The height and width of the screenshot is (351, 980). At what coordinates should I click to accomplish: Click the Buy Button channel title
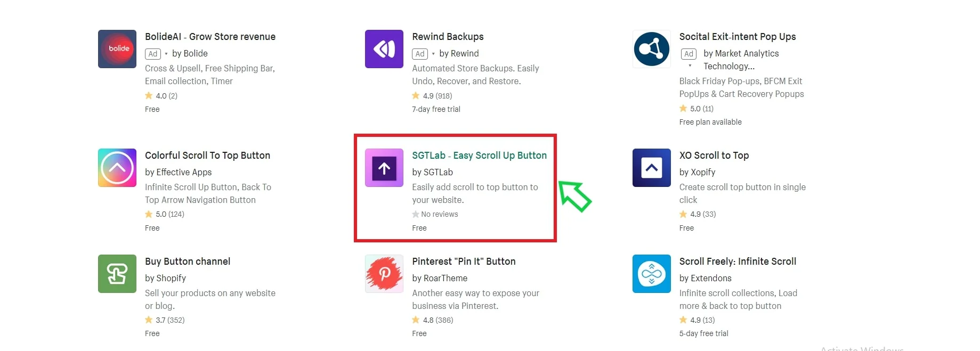coord(188,262)
